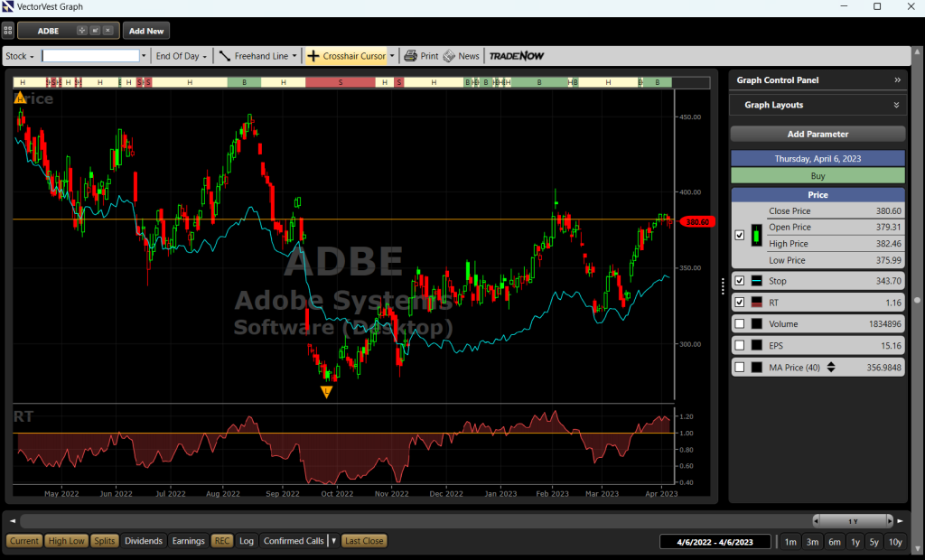This screenshot has width=925, height=560.
Task: Click the grid layout icon beside ADBE tab
Action: [x=8, y=31]
